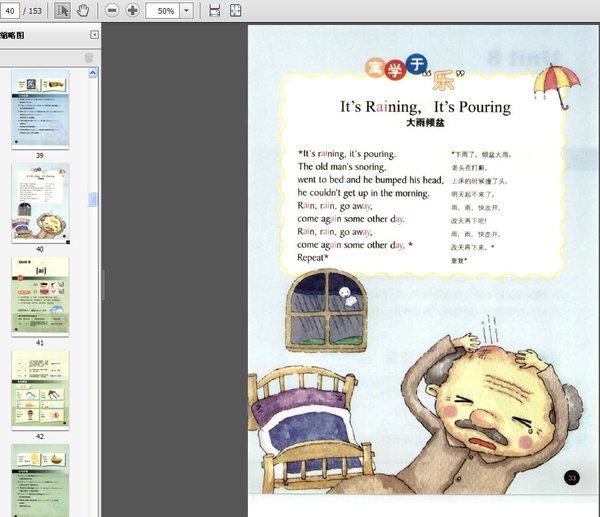Jump to page 41 thumbnail

coord(40,296)
